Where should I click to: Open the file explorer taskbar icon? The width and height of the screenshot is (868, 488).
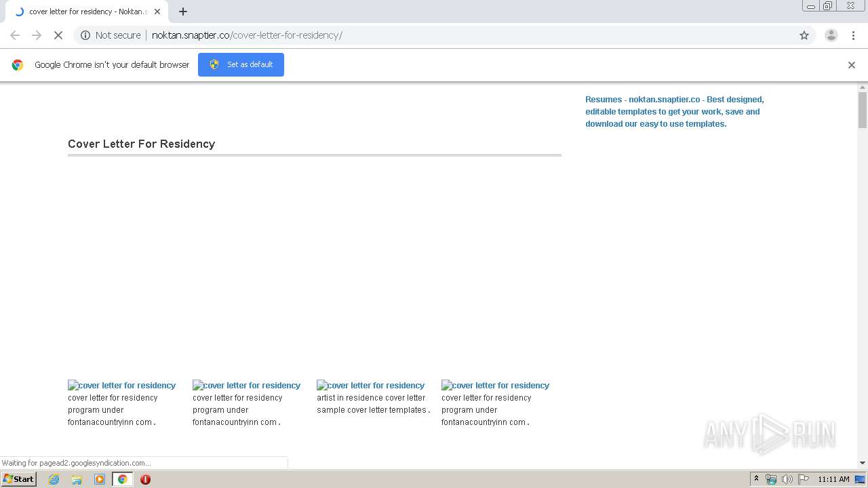[x=77, y=479]
